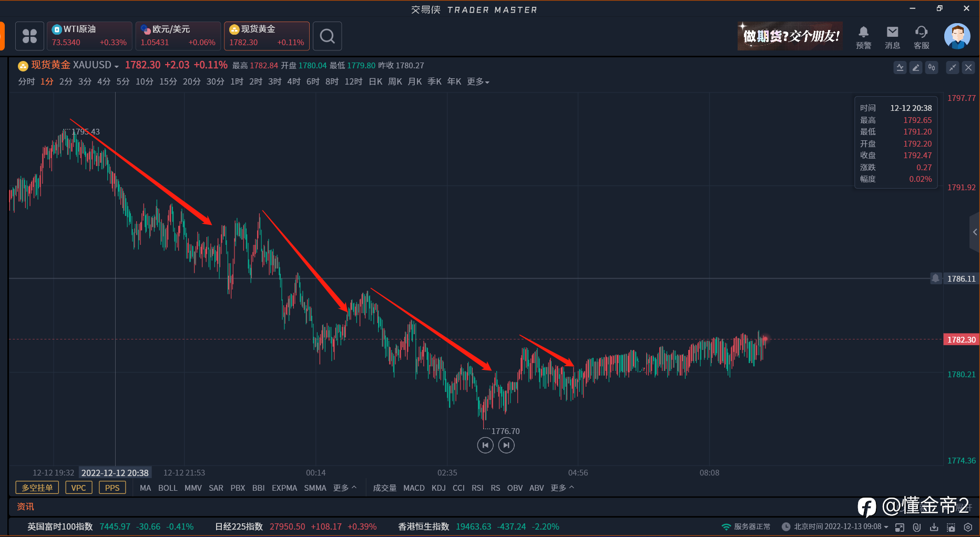Click the download icon in status bar
The width and height of the screenshot is (980, 537).
(934, 527)
